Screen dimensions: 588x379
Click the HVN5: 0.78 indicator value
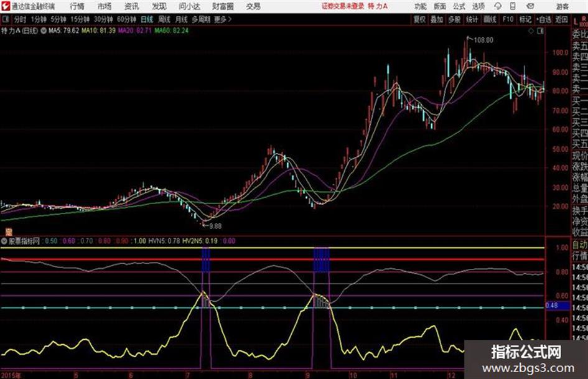coord(164,241)
